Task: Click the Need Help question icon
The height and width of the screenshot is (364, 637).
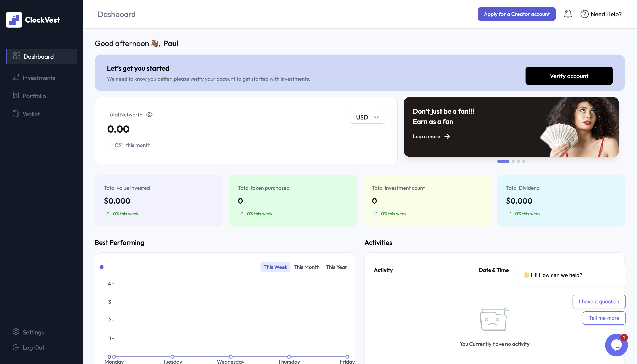Action: (x=584, y=14)
